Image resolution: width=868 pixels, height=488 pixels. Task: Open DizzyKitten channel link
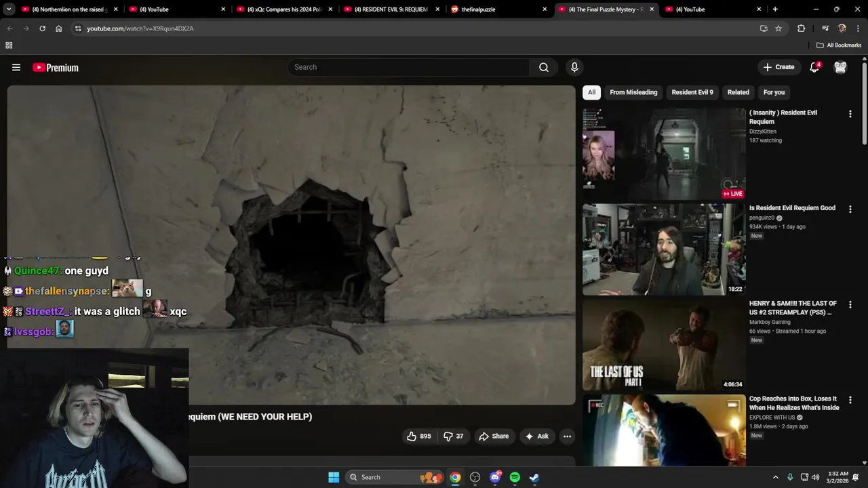(x=763, y=131)
